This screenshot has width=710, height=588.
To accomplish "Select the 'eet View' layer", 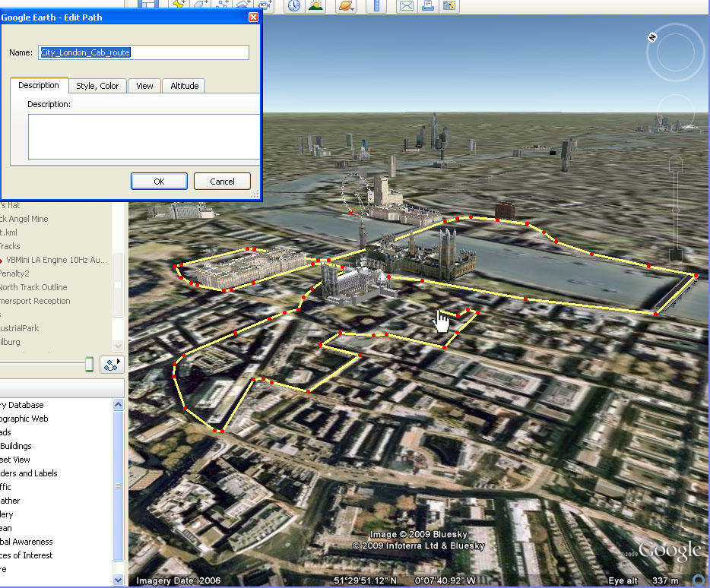I will (15, 460).
